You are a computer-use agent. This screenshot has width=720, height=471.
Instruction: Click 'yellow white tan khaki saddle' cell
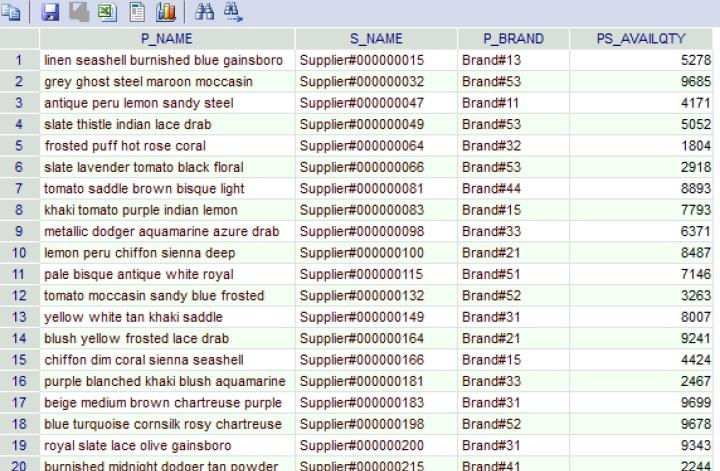point(167,317)
